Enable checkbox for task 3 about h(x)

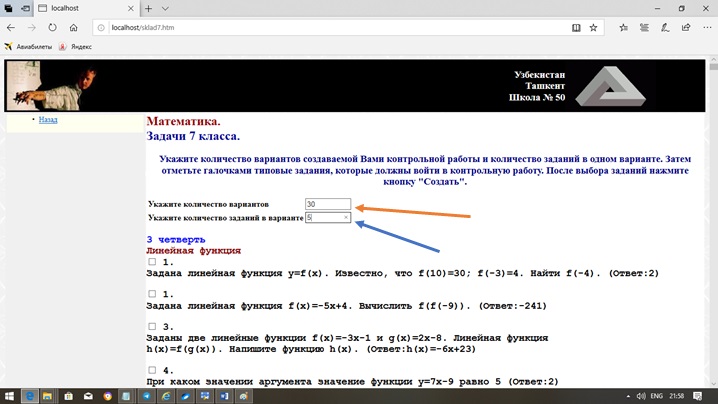point(153,326)
